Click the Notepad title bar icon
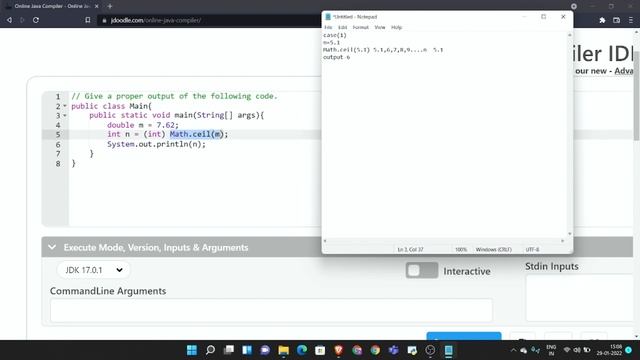 tap(328, 17)
